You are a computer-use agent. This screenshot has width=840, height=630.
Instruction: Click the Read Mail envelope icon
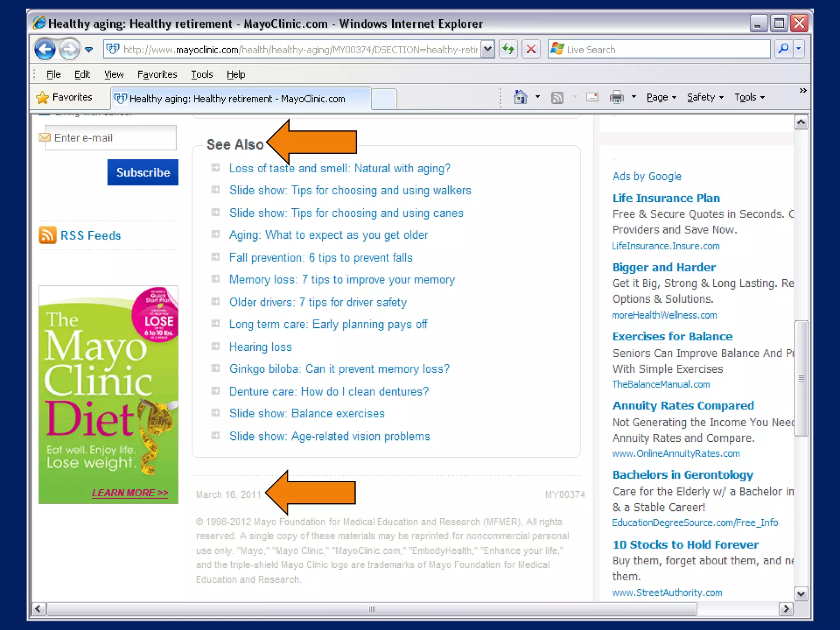click(x=592, y=97)
